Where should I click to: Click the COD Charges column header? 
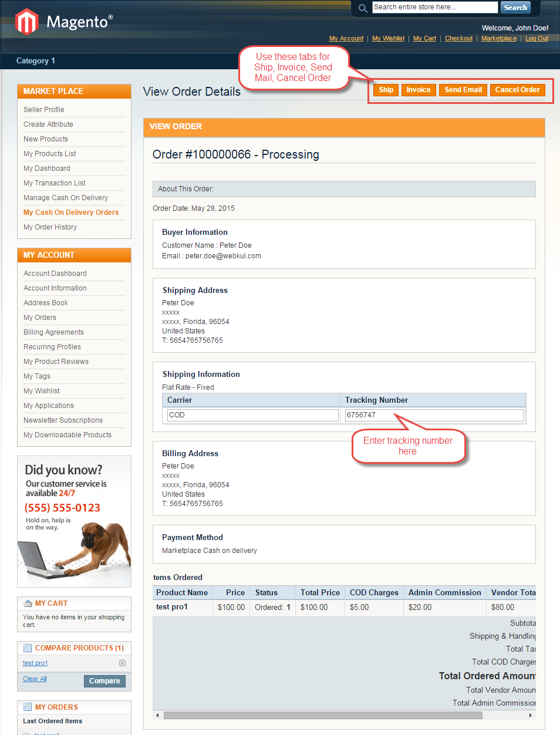point(374,592)
